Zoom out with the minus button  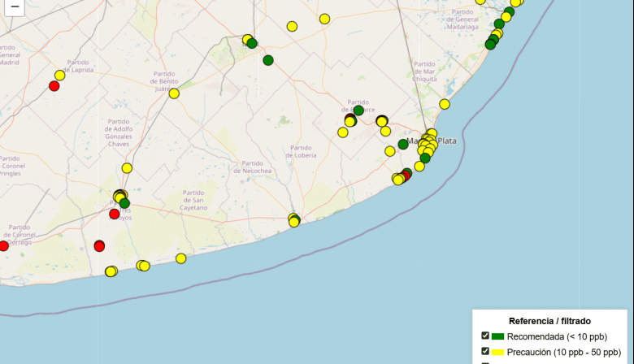[x=15, y=6]
